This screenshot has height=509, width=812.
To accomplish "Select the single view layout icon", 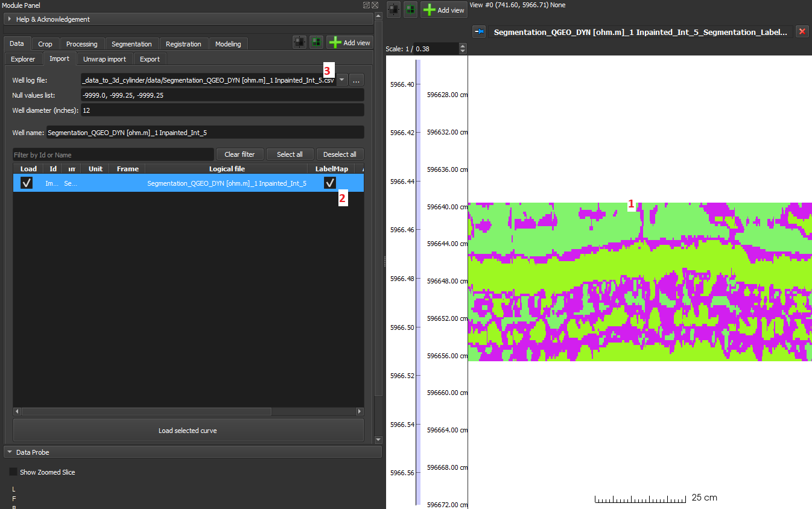I will 300,42.
